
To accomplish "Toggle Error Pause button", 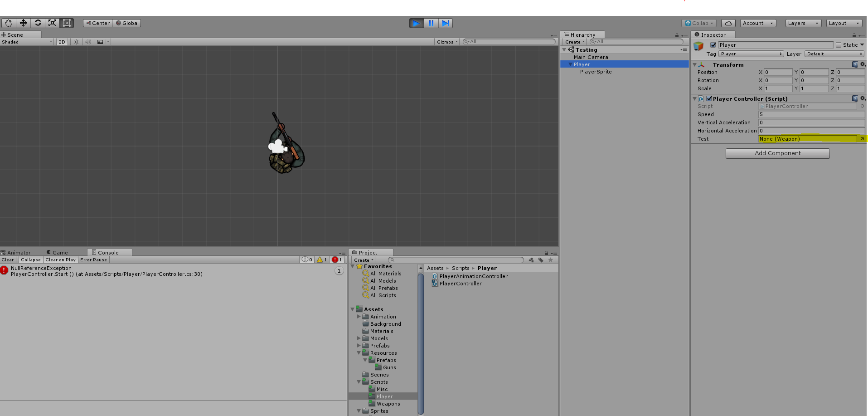I will [x=94, y=260].
